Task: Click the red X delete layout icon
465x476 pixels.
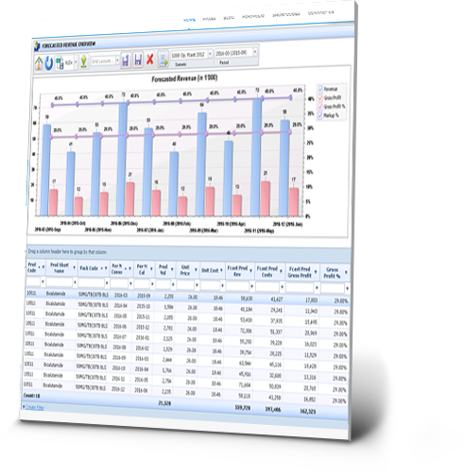Action: click(150, 59)
